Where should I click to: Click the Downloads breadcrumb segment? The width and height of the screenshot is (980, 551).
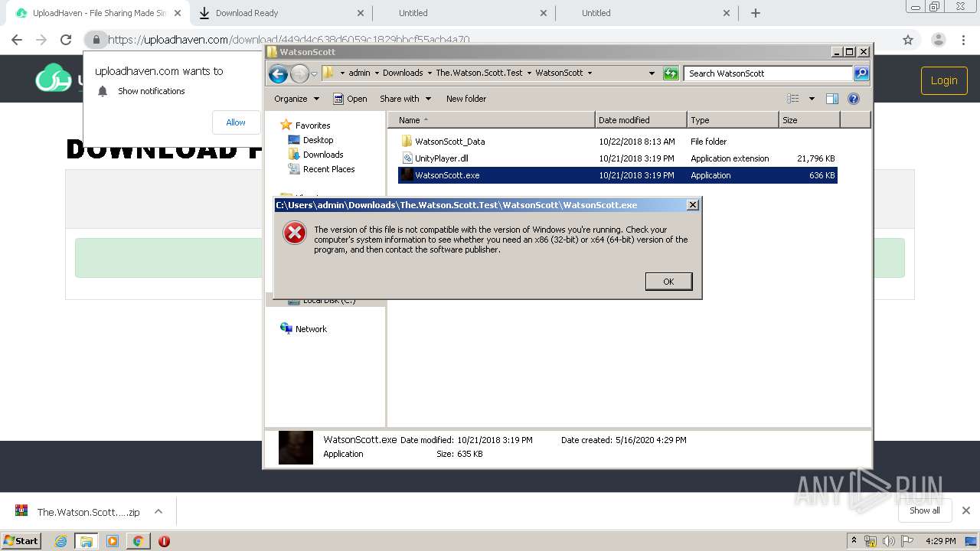tap(403, 73)
